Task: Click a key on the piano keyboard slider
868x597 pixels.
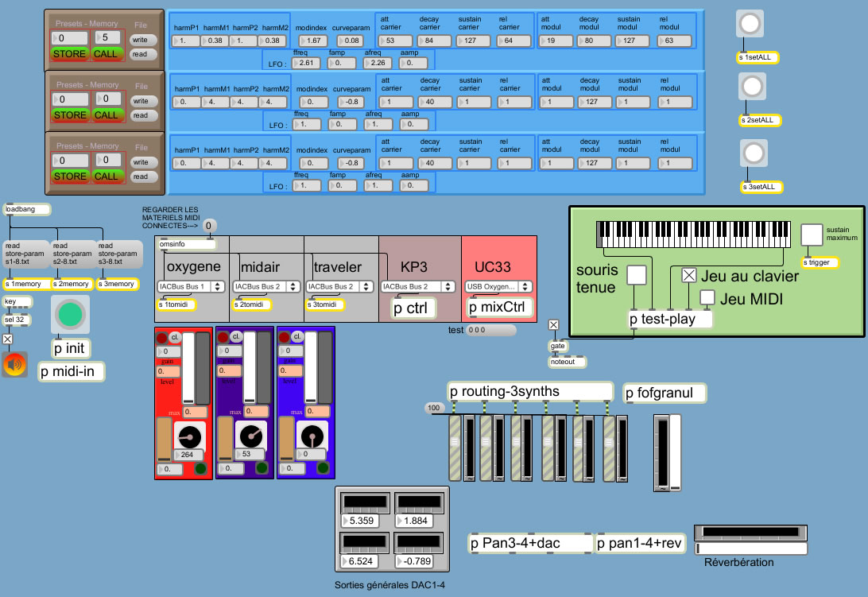Action: (693, 235)
